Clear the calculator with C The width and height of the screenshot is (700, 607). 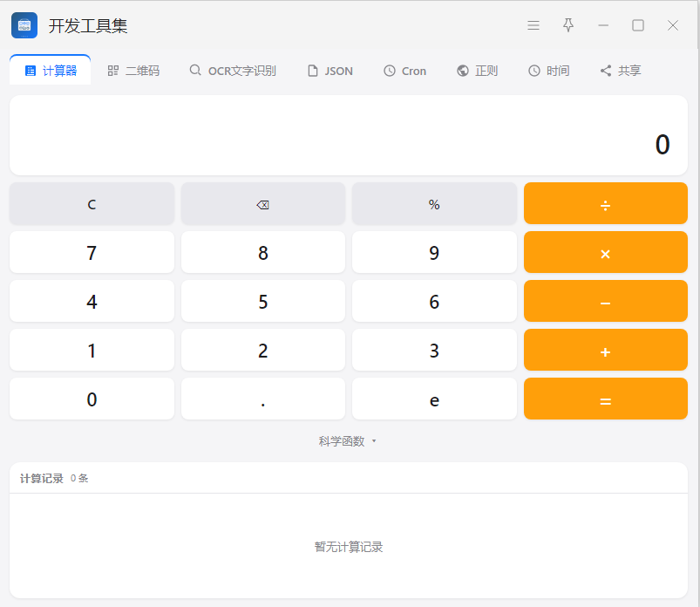click(x=92, y=204)
